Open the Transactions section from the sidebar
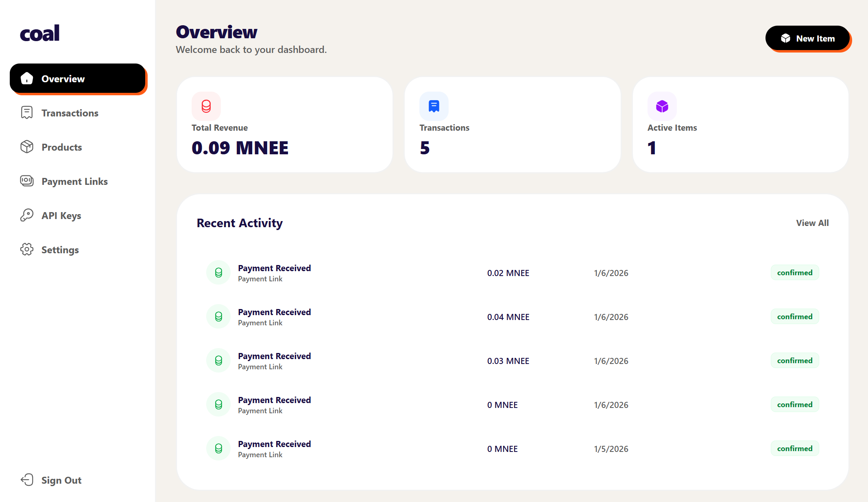 tap(70, 113)
